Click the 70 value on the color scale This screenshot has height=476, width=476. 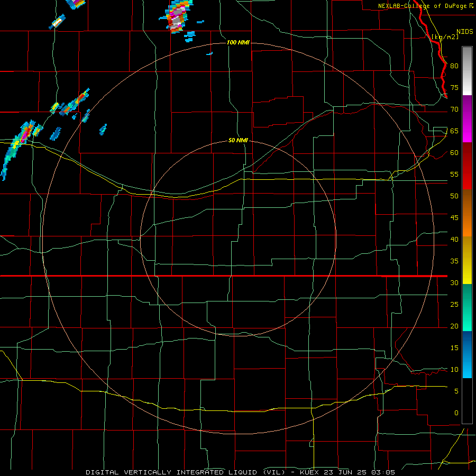point(454,109)
